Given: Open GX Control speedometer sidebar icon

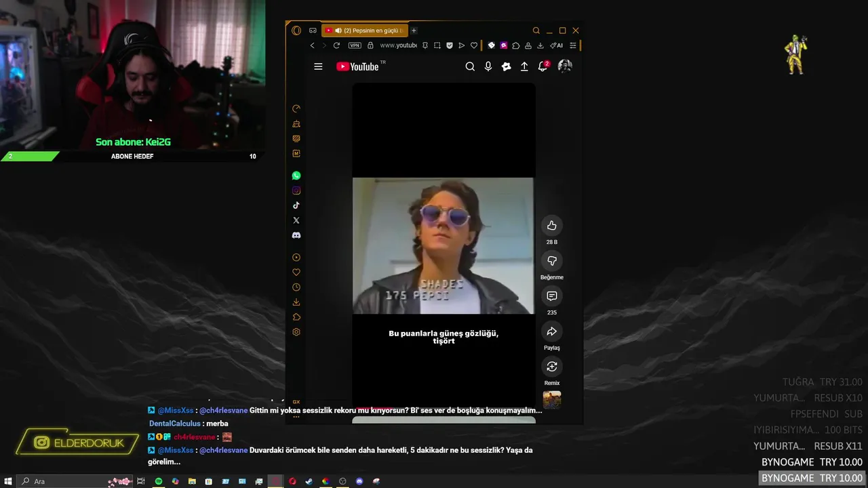Looking at the screenshot, I should pos(296,108).
